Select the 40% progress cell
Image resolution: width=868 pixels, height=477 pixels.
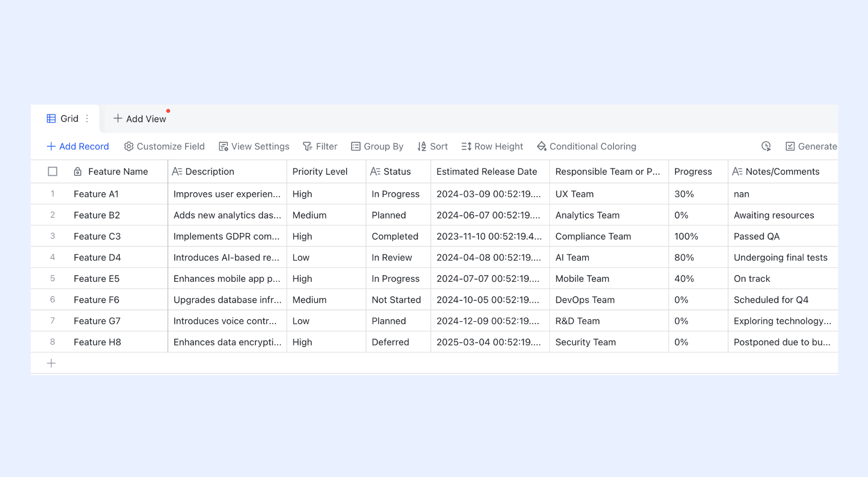[698, 278]
